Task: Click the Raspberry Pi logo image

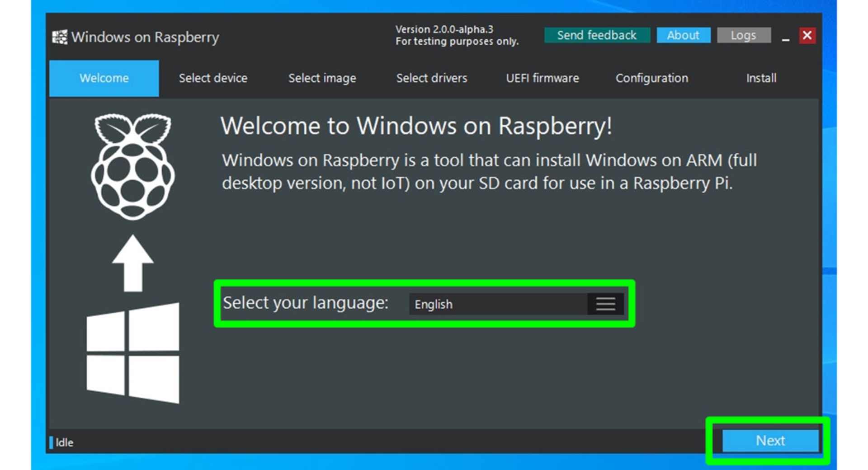Action: tap(132, 167)
